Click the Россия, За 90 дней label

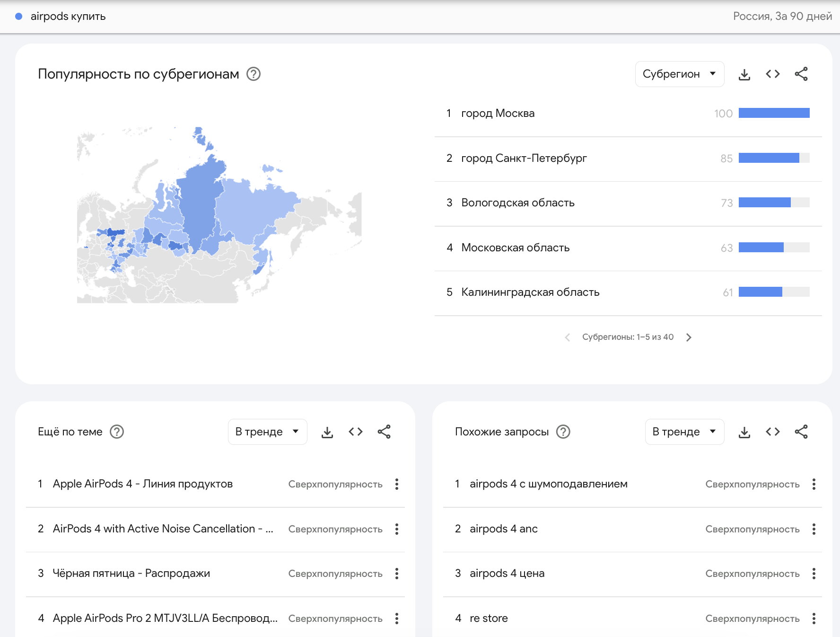tap(782, 16)
